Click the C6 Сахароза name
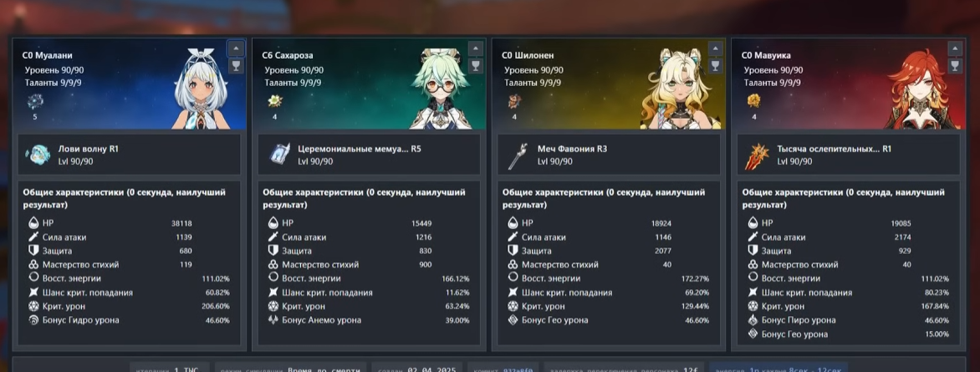Screen dimensions: 980x372 pos(288,56)
